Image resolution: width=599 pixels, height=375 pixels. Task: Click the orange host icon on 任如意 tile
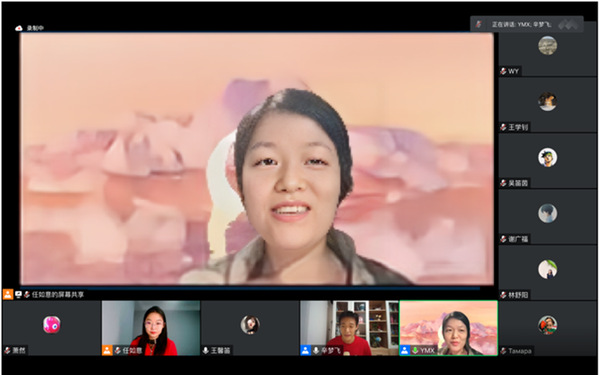coord(107,350)
